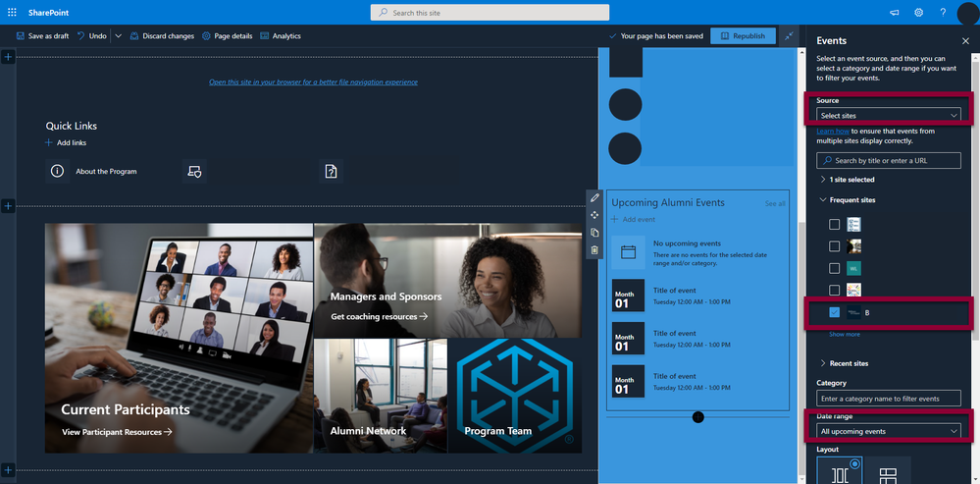The height and width of the screenshot is (484, 980).
Task: Click the No upcoming events calendar icon
Action: [628, 252]
